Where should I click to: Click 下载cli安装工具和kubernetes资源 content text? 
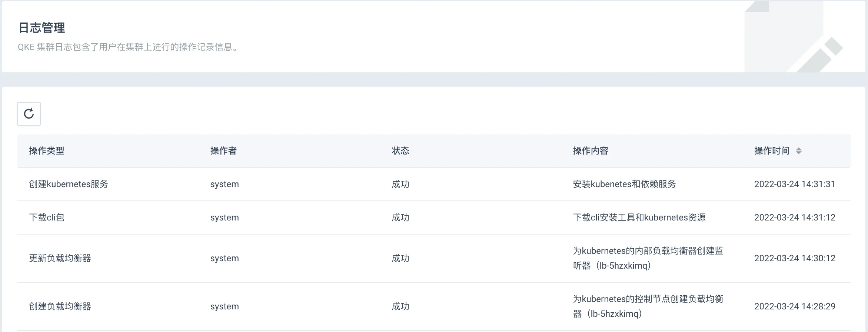(639, 218)
